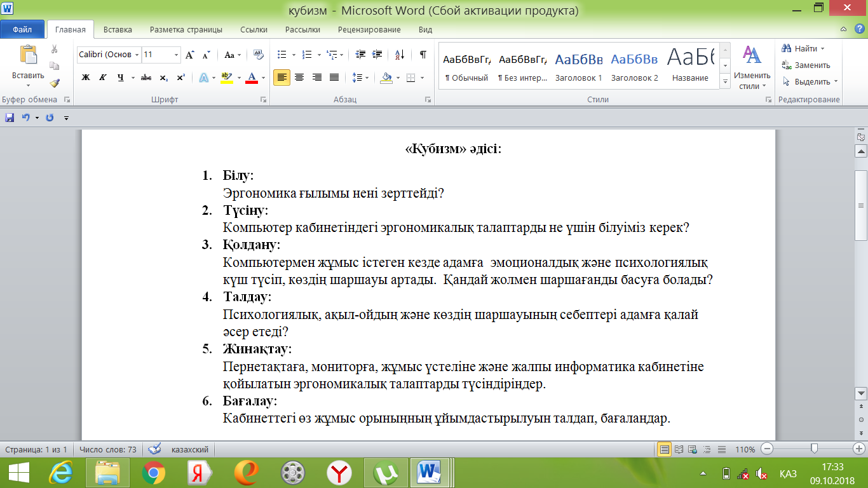868x488 pixels.
Task: Switch to the Вставка tab
Action: point(118,29)
